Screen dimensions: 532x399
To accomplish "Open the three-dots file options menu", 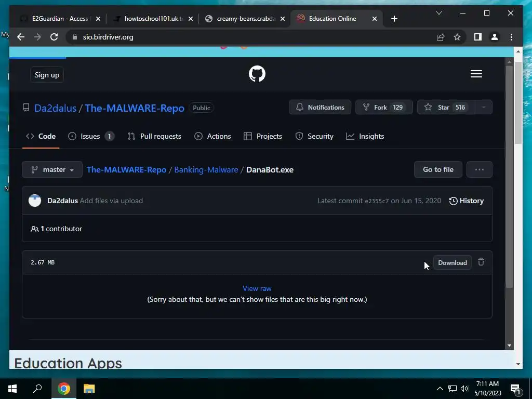I will coord(479,169).
